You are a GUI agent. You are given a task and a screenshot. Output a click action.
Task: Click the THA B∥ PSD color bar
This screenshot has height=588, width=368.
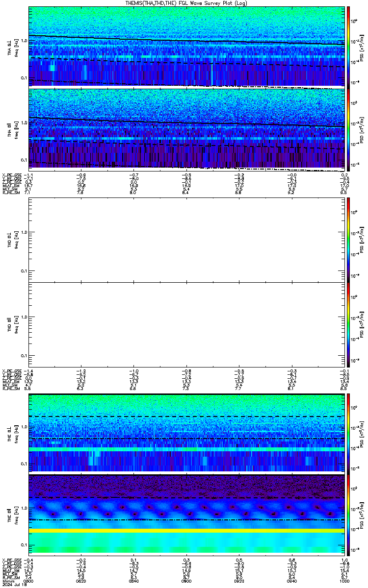coord(348,129)
